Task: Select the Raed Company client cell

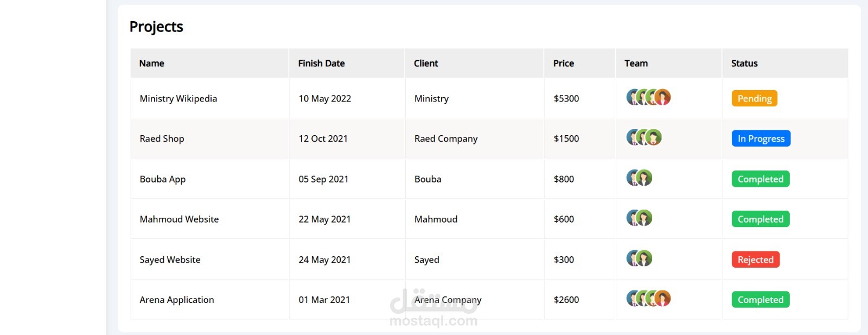Action: [445, 138]
